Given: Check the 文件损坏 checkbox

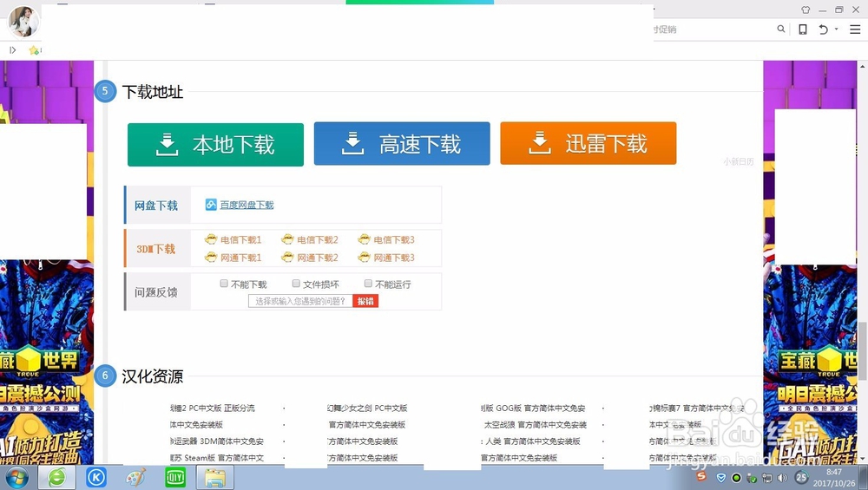Looking at the screenshot, I should coord(296,284).
